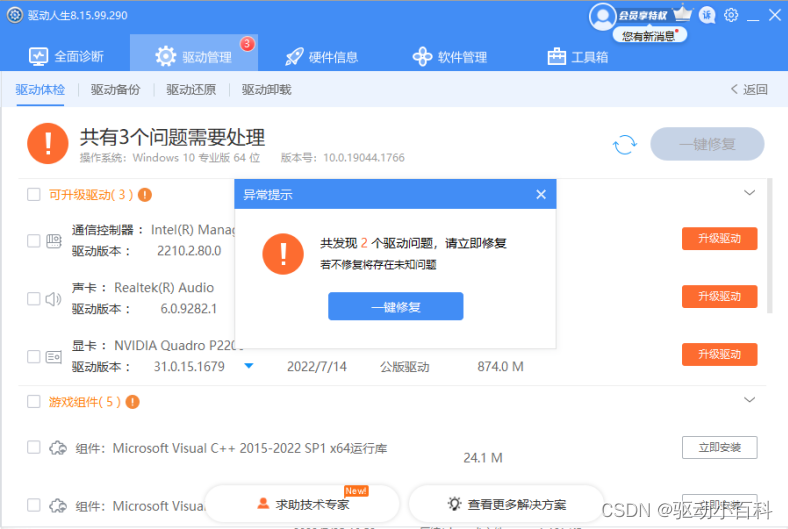Check the Visual C++ 2015-2022 x64 checkbox

(x=34, y=447)
